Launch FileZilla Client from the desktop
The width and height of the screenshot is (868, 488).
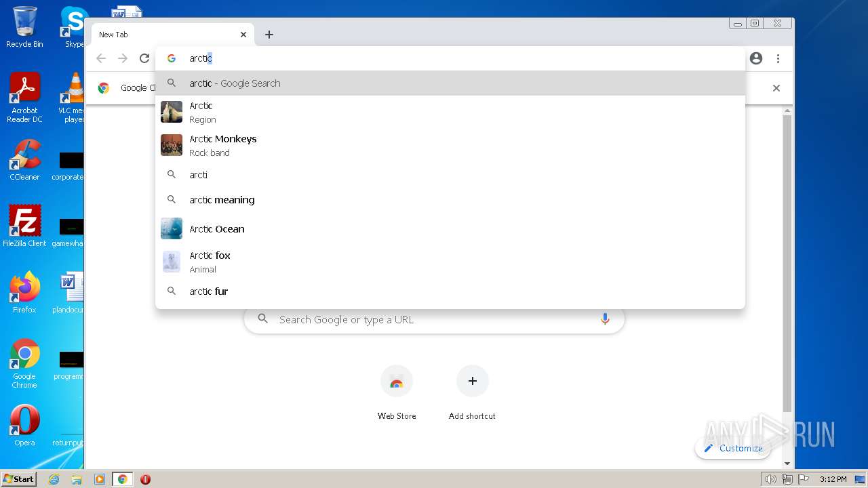point(24,226)
